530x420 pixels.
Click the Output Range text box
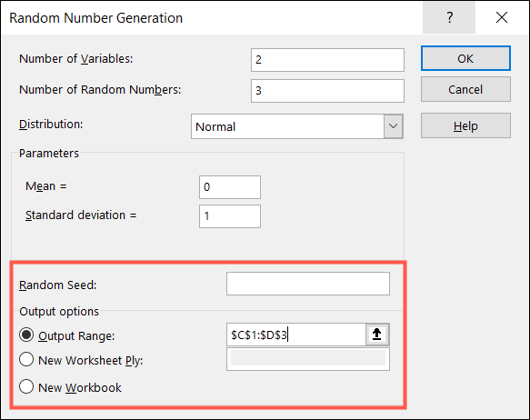(x=296, y=335)
